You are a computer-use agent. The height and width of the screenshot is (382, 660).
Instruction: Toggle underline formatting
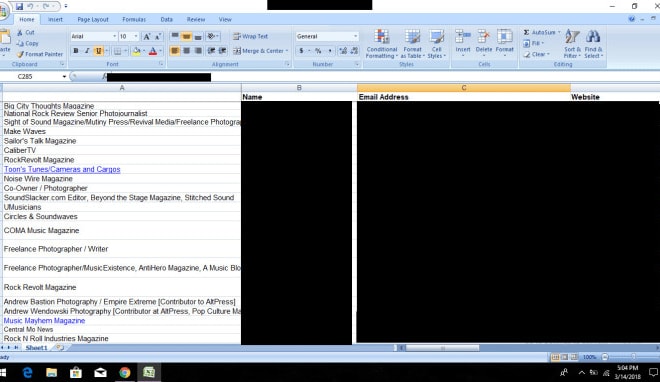point(98,51)
